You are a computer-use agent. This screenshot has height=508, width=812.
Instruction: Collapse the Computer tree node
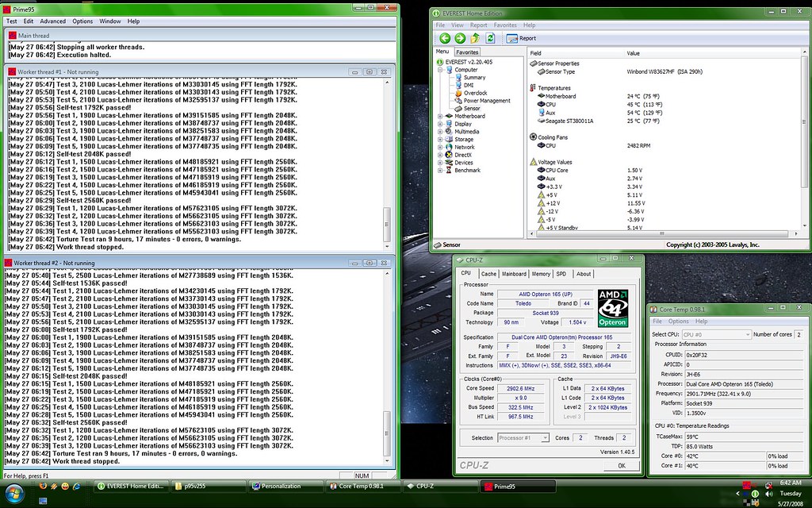click(439, 69)
